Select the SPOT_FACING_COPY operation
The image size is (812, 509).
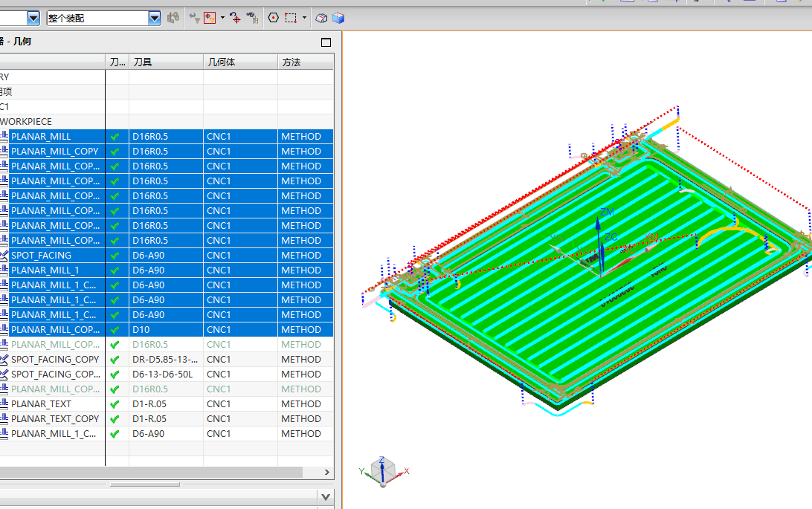(x=55, y=360)
